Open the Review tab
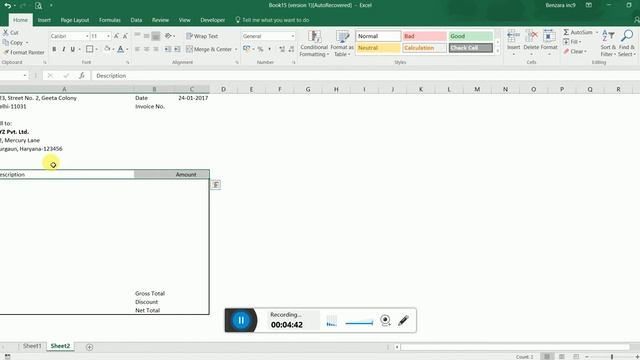Viewport: 640px width, 360px height. [x=160, y=20]
